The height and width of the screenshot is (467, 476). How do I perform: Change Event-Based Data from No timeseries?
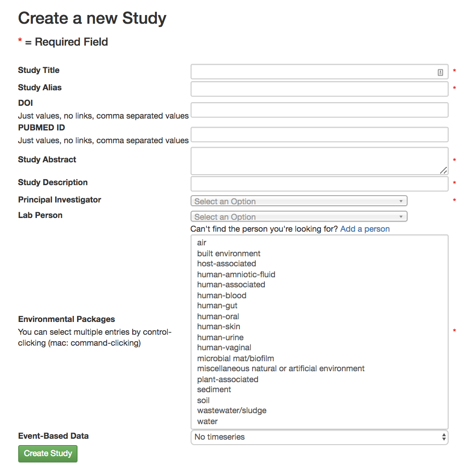pos(319,437)
